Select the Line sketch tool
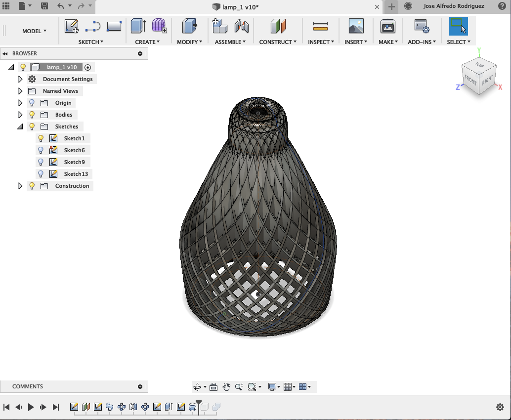511x420 pixels. pyautogui.click(x=93, y=26)
